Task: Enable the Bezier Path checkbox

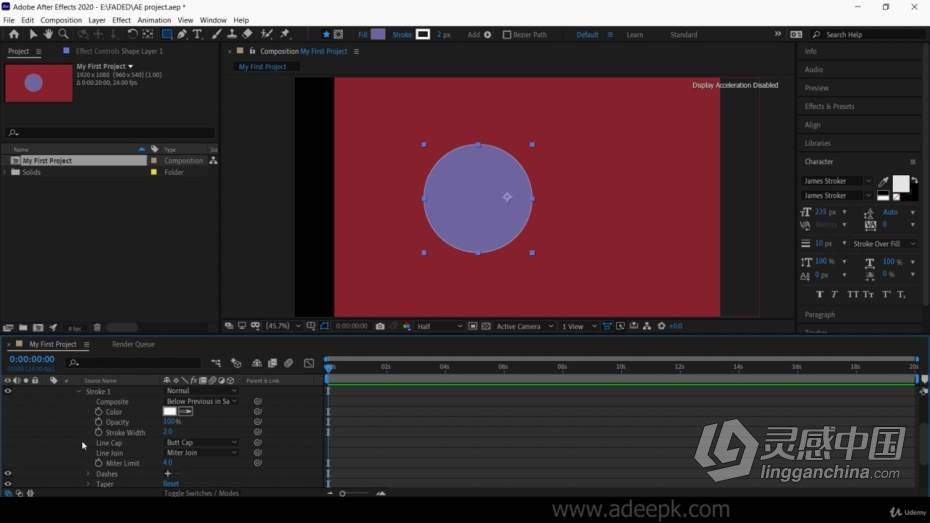Action: click(x=507, y=35)
